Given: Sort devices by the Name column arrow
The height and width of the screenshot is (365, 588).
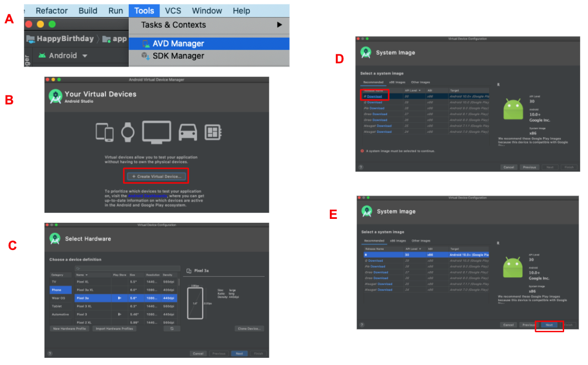Looking at the screenshot, I should pos(87,275).
